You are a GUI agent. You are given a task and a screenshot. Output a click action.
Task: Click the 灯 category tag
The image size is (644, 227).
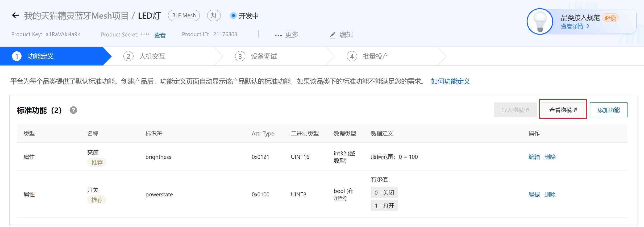point(214,15)
